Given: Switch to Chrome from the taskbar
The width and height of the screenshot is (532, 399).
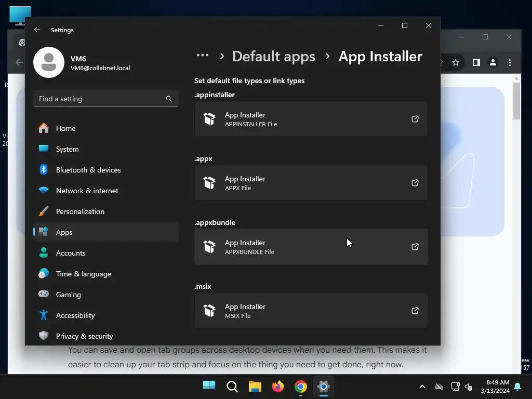Looking at the screenshot, I should (x=301, y=386).
